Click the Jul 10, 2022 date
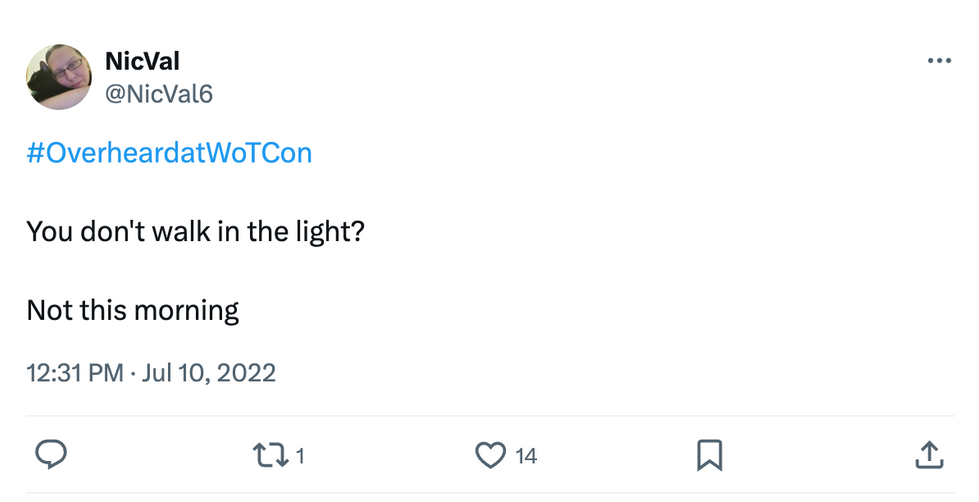The width and height of the screenshot is (979, 502). click(208, 373)
